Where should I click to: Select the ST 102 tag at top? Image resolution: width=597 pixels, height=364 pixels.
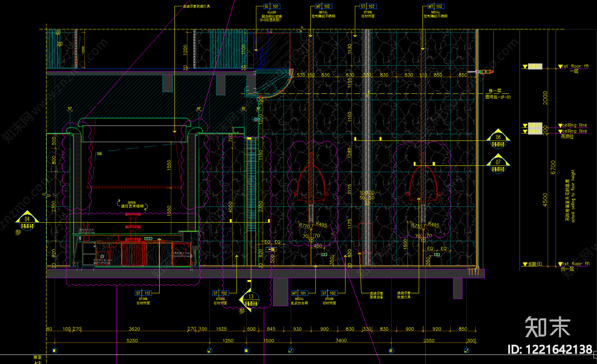point(368,6)
